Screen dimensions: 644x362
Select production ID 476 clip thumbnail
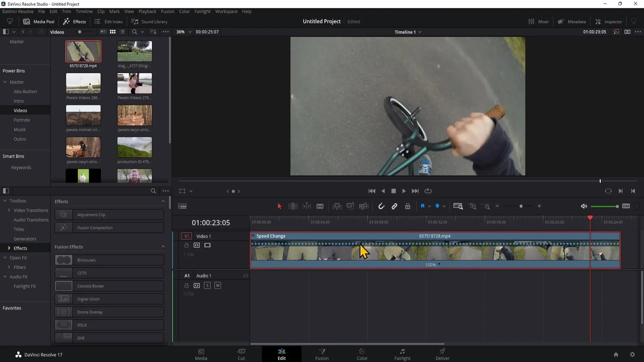(135, 147)
